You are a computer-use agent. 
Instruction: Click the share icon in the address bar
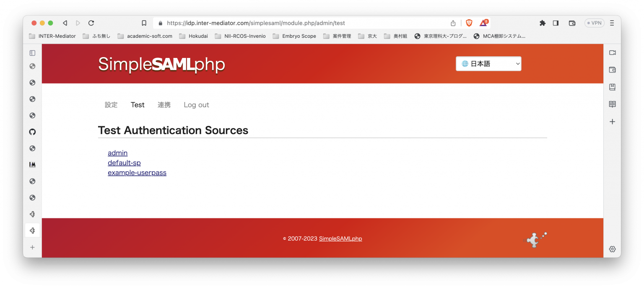[453, 23]
